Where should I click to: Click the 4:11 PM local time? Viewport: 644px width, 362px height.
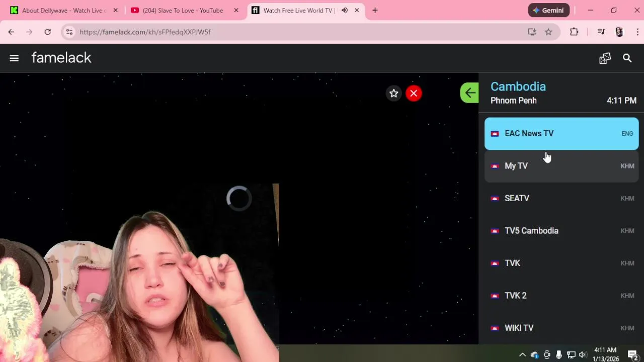[621, 101]
